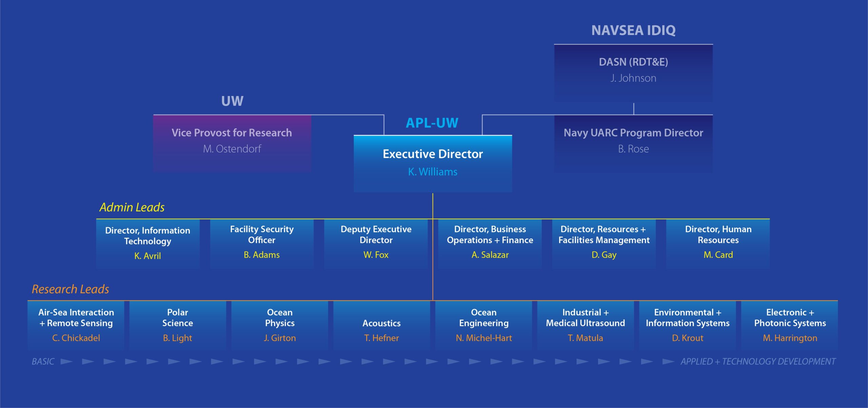Screen dimensions: 868x408
Task: Click the Polar Science B. Light box
Action: (x=178, y=326)
